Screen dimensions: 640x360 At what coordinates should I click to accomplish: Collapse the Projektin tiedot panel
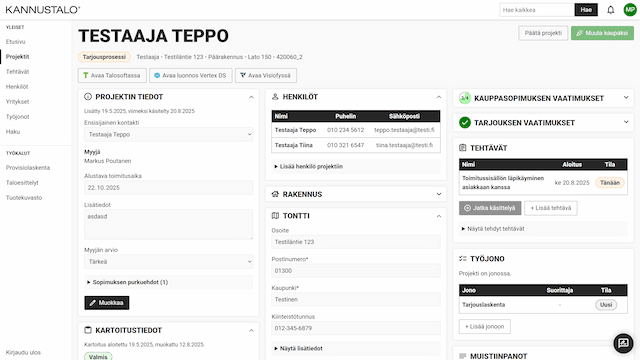click(x=251, y=97)
